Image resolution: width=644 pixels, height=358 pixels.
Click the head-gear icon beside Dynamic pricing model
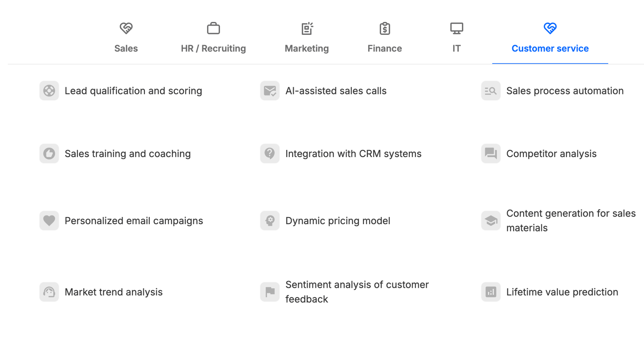(x=270, y=221)
